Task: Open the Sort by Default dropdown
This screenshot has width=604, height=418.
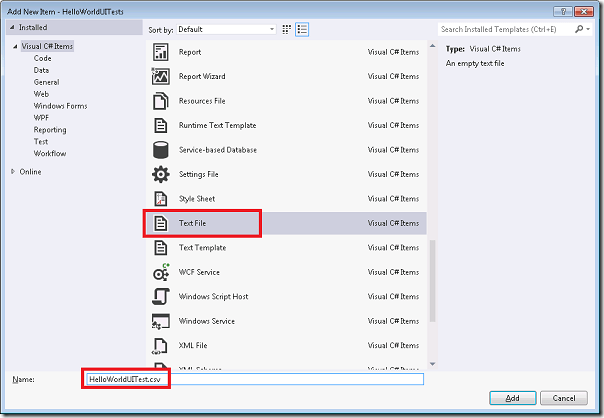Action: click(226, 29)
